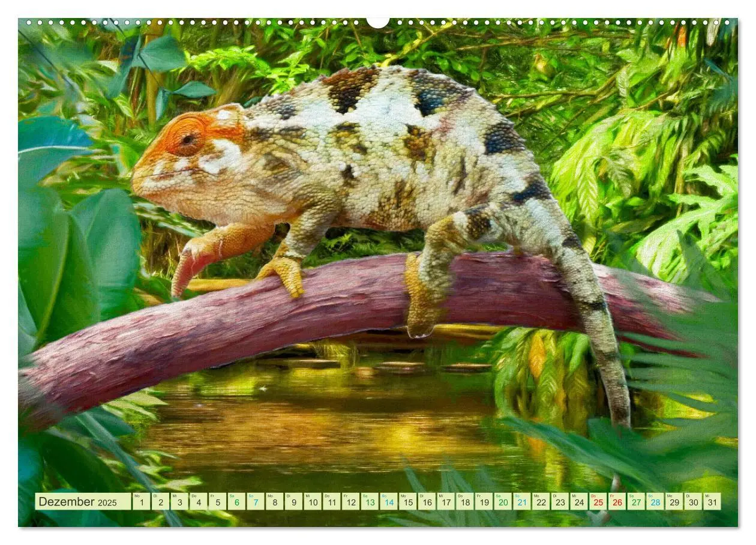The image size is (756, 545).
Task: Choose Sunday 14 in the date row
Action: (389, 502)
